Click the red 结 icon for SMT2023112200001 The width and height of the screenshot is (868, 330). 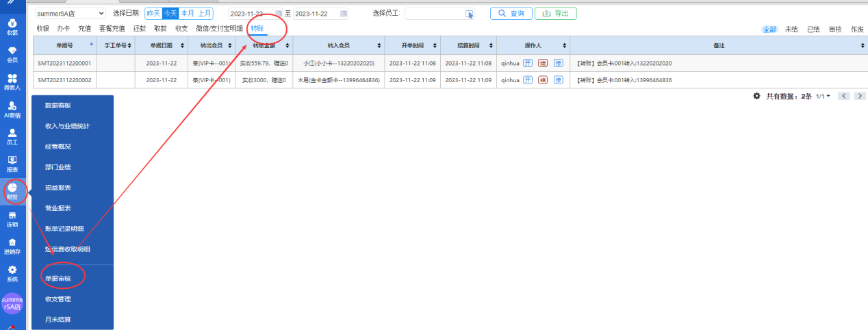pyautogui.click(x=543, y=63)
